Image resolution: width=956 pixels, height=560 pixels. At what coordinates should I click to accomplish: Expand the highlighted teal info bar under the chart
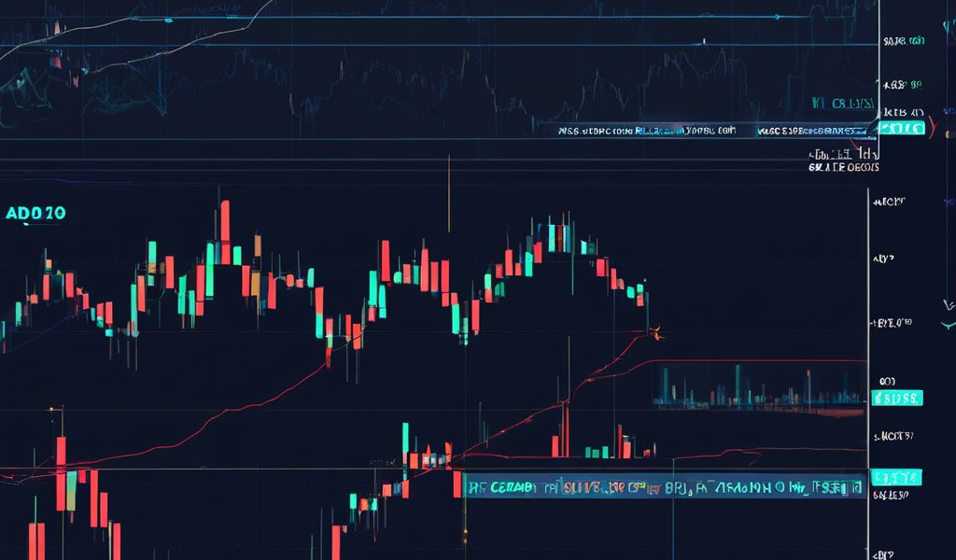point(661,487)
